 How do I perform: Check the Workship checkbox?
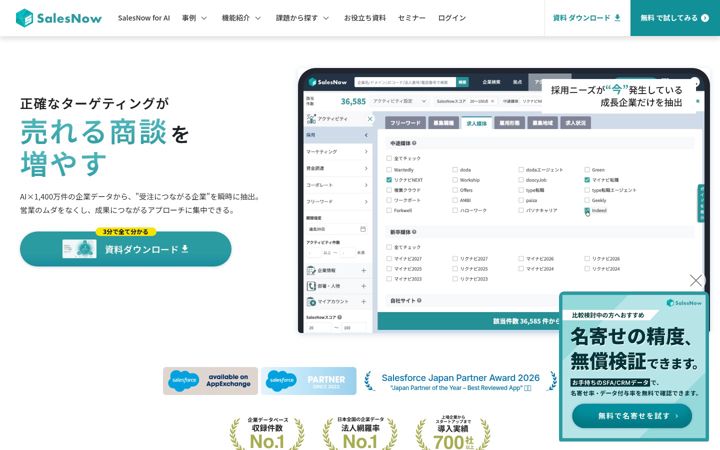(455, 180)
